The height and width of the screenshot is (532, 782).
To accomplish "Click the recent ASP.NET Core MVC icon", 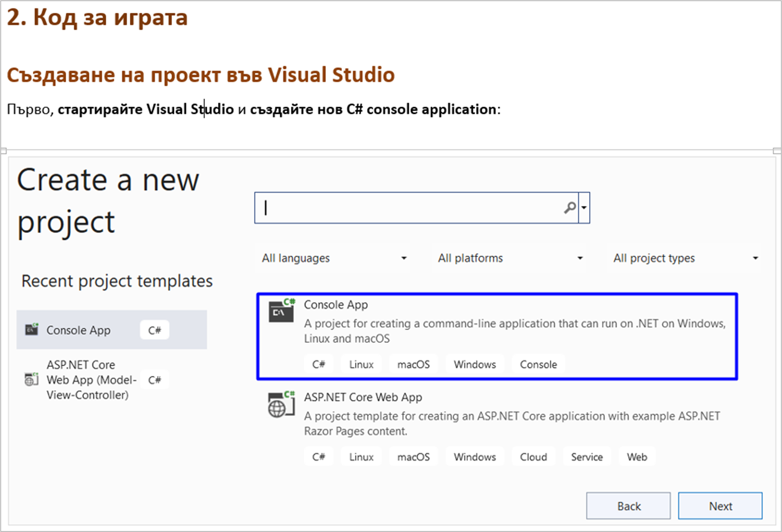I will click(32, 379).
